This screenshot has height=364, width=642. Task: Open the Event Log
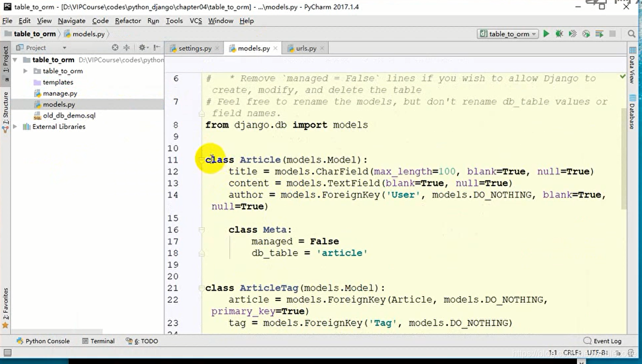pyautogui.click(x=602, y=341)
